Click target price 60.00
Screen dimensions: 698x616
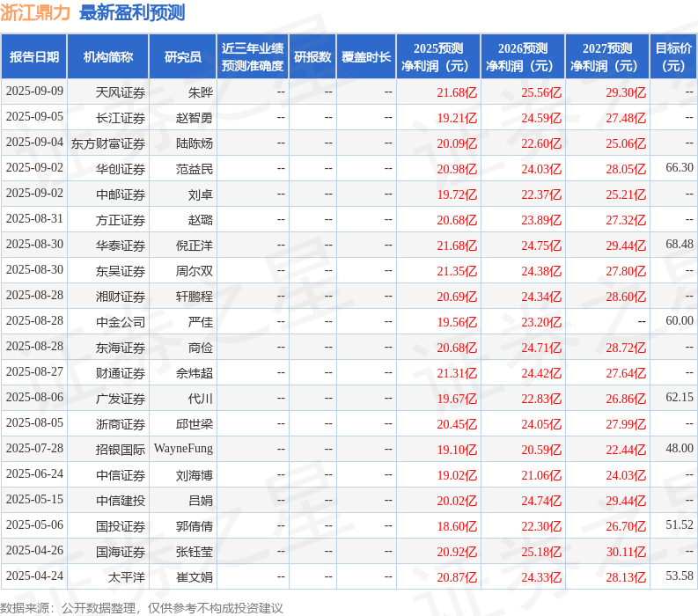click(680, 320)
